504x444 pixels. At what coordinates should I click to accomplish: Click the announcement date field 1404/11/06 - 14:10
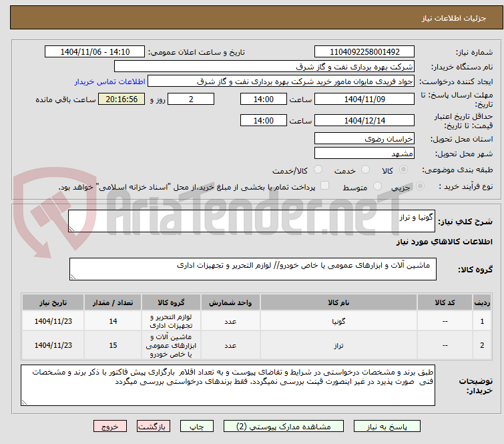coord(95,52)
